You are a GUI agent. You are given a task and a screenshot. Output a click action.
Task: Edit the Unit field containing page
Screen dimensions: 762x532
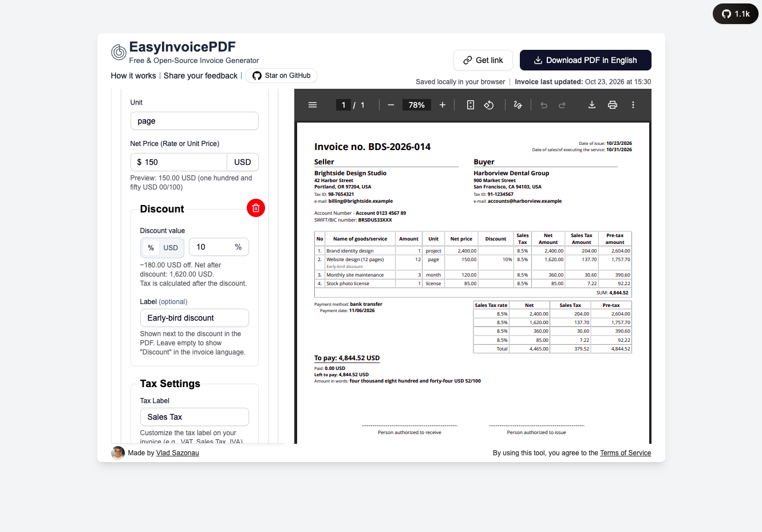click(x=194, y=121)
